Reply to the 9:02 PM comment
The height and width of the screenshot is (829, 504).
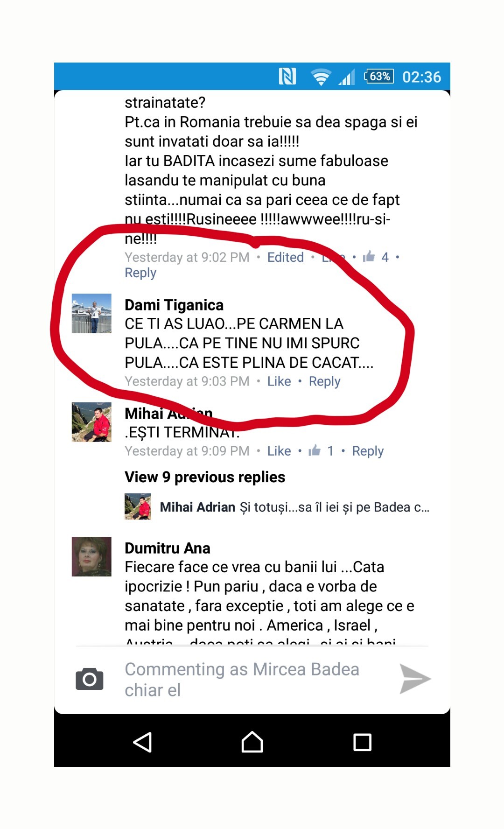pos(140,273)
